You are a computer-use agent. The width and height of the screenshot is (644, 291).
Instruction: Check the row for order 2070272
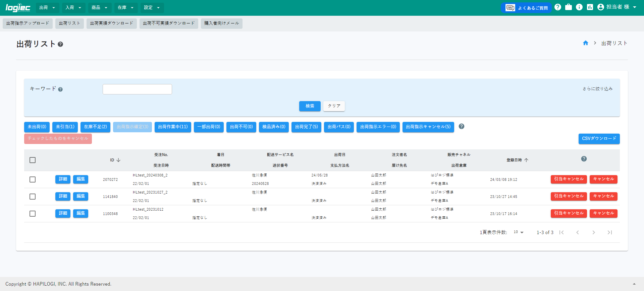coord(33,179)
